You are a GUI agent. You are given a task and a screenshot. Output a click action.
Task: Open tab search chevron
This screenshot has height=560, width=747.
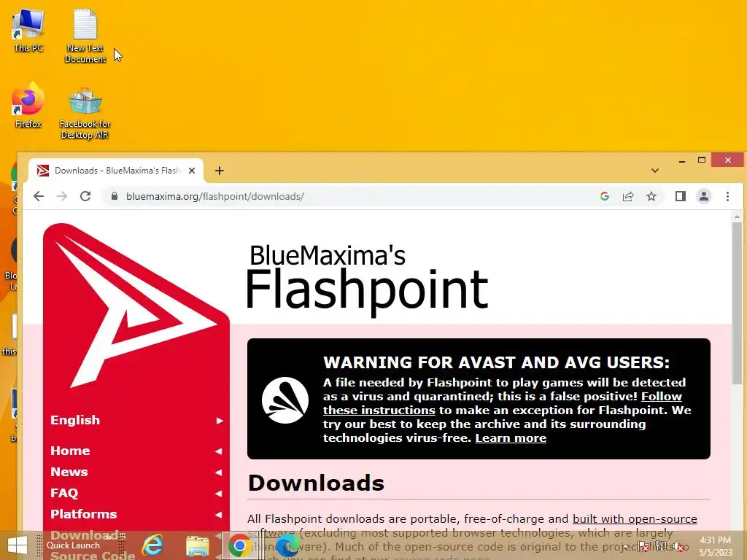[655, 171]
